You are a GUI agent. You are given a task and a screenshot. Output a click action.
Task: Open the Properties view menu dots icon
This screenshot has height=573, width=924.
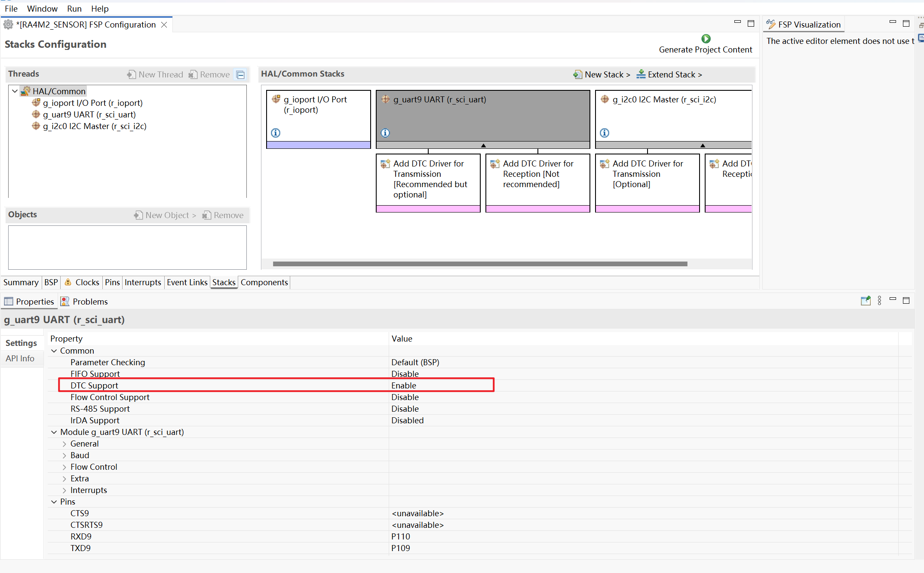point(879,301)
